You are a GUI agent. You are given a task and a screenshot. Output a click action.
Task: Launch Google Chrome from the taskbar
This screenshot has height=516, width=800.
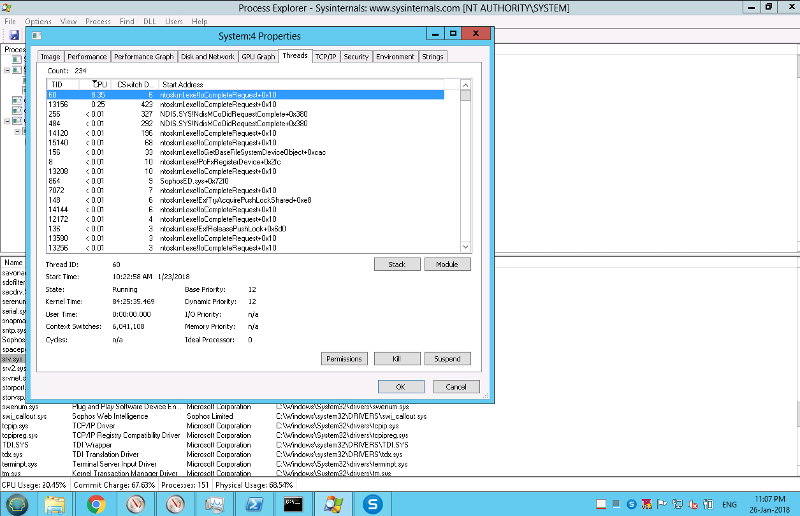tap(96, 504)
